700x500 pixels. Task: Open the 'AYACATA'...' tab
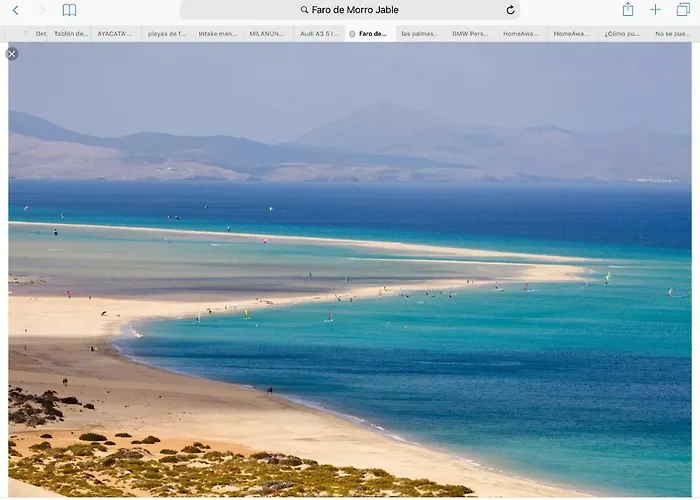[x=115, y=33]
